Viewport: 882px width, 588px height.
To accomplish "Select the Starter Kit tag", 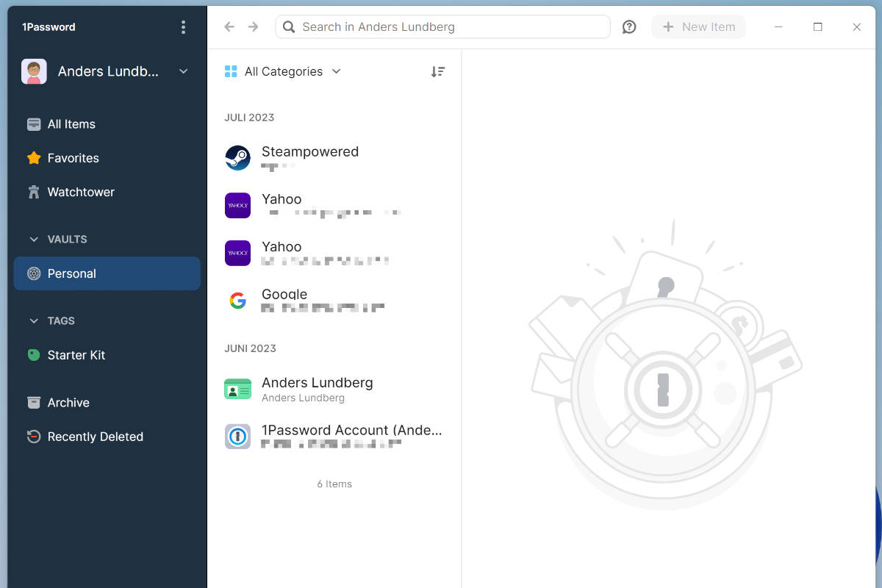I will click(x=107, y=355).
